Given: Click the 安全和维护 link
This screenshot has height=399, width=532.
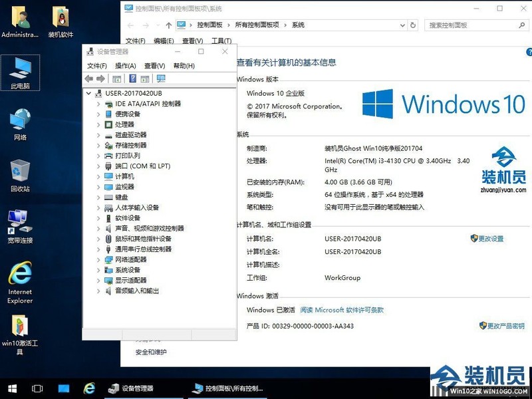Looking at the screenshot, I should tap(151, 352).
